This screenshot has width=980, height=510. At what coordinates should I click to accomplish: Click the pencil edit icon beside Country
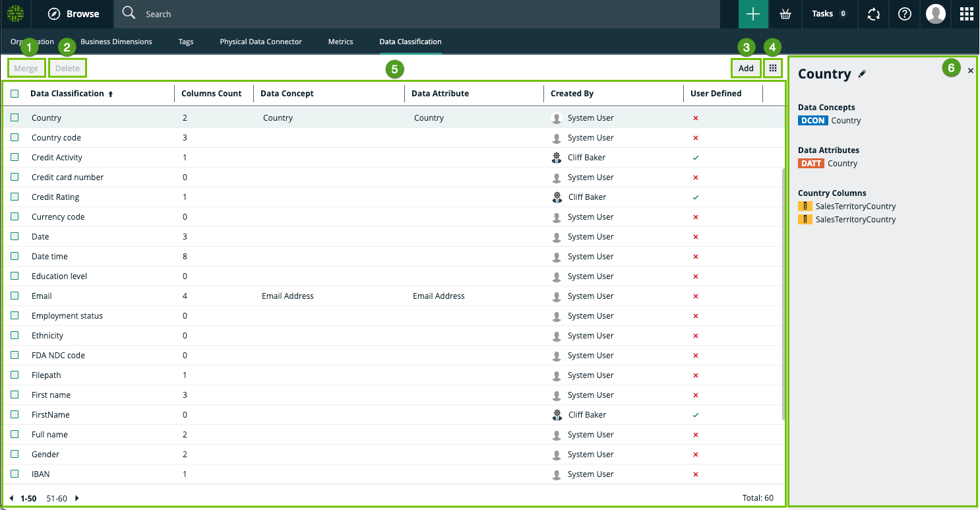click(x=861, y=75)
